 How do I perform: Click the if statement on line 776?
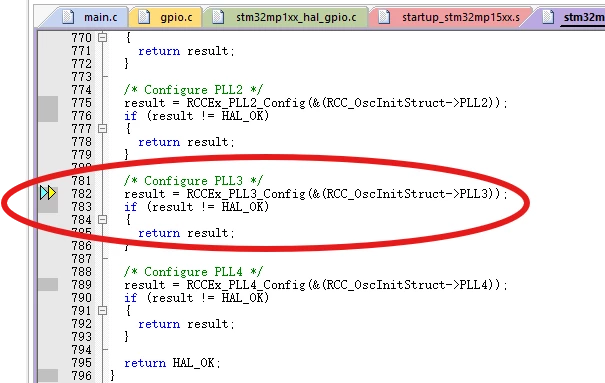click(196, 116)
